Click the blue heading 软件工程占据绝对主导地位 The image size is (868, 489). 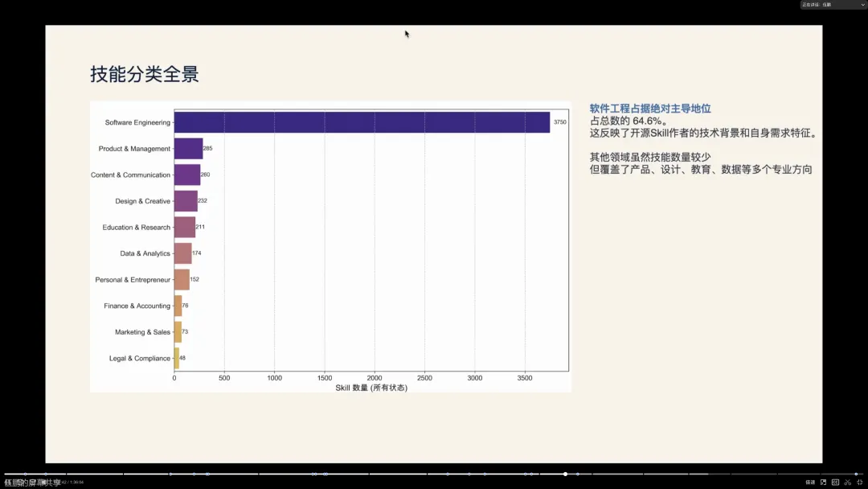(650, 109)
